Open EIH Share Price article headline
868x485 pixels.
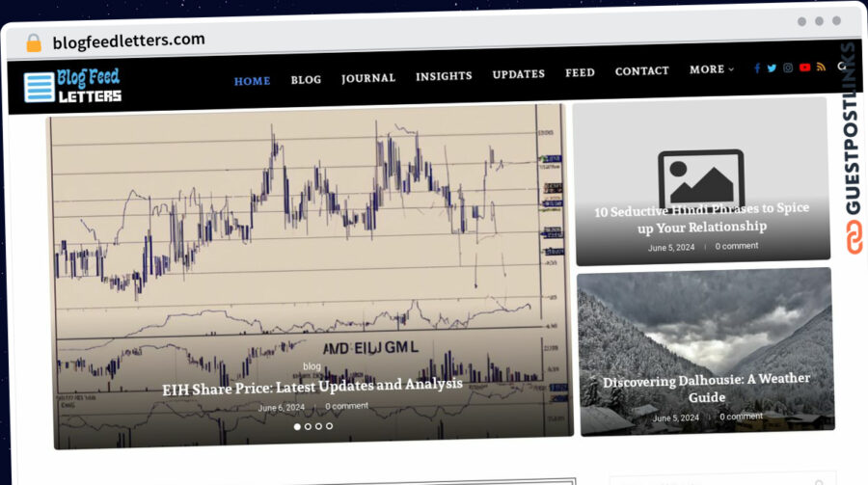(312, 387)
